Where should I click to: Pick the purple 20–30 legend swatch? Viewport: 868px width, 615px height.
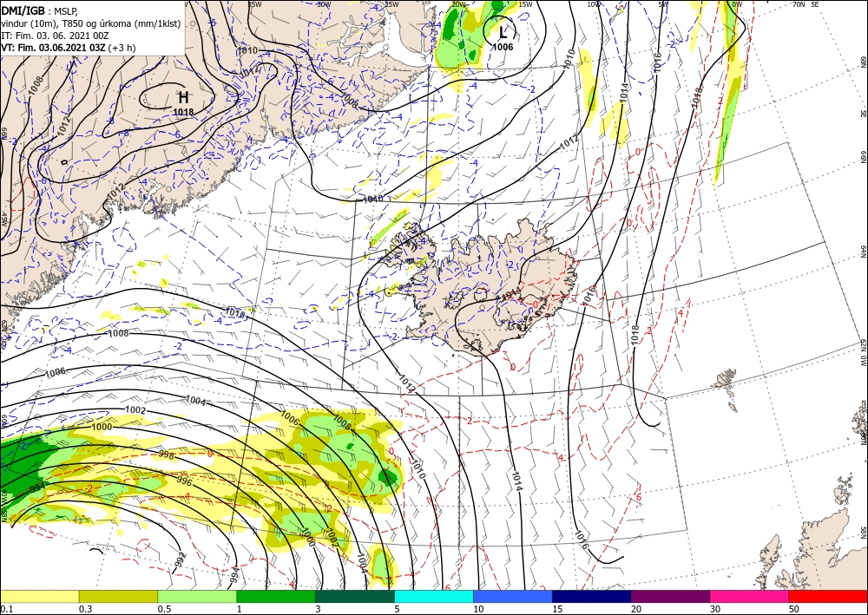(x=670, y=596)
